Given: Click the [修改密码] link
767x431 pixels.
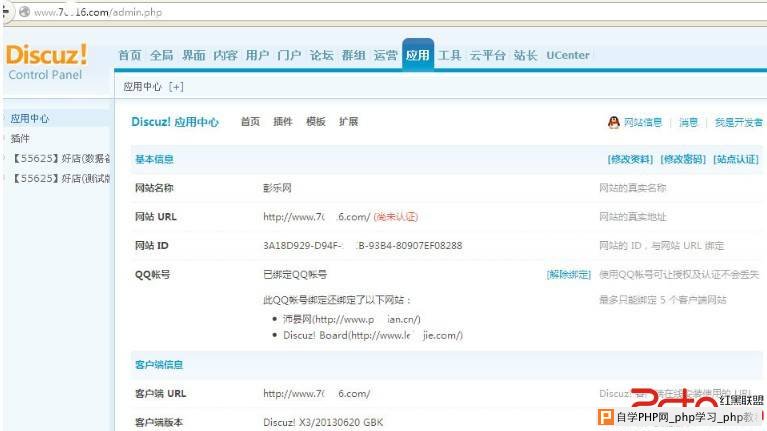Looking at the screenshot, I should [683, 159].
